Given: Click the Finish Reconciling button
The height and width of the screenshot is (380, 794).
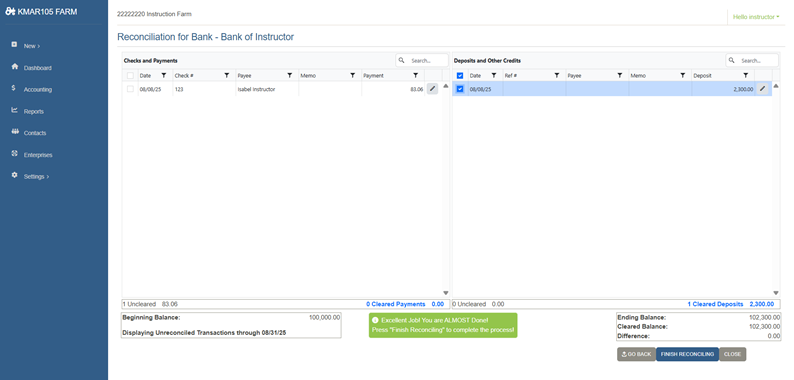Looking at the screenshot, I should (x=687, y=354).
